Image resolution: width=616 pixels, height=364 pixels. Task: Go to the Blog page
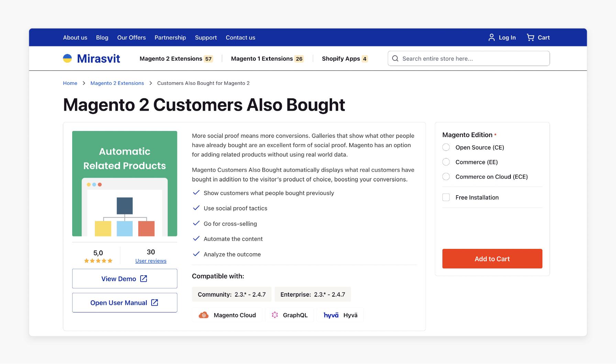[102, 37]
